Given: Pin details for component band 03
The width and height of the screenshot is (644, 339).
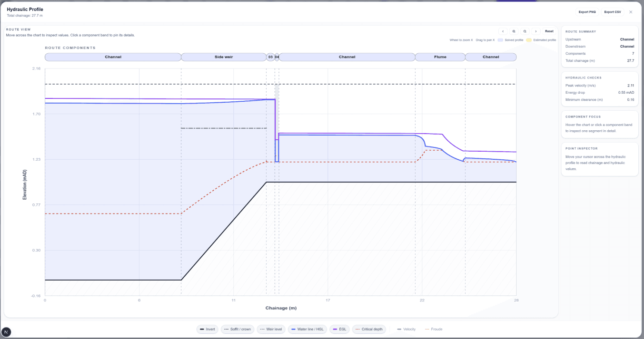Looking at the screenshot, I should [x=270, y=57].
